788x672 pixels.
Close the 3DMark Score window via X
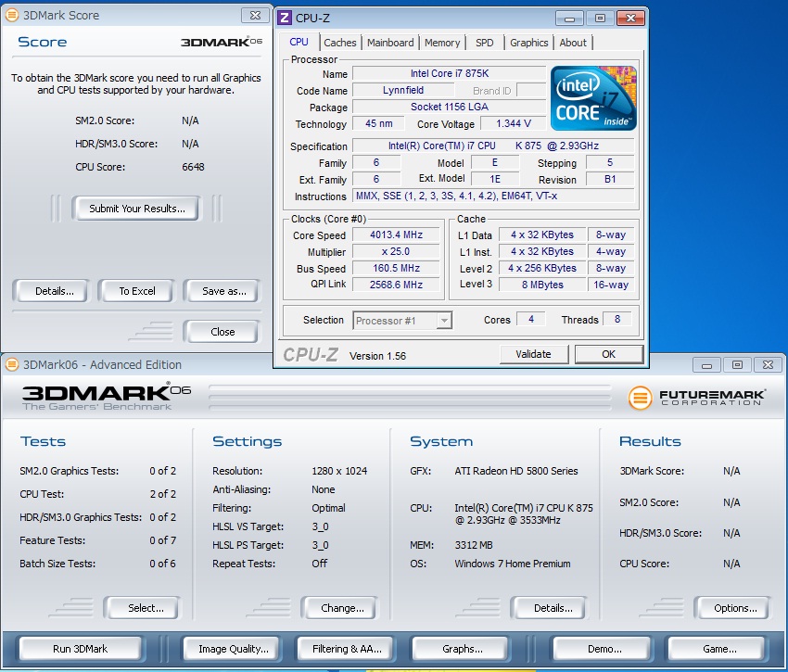tap(255, 16)
